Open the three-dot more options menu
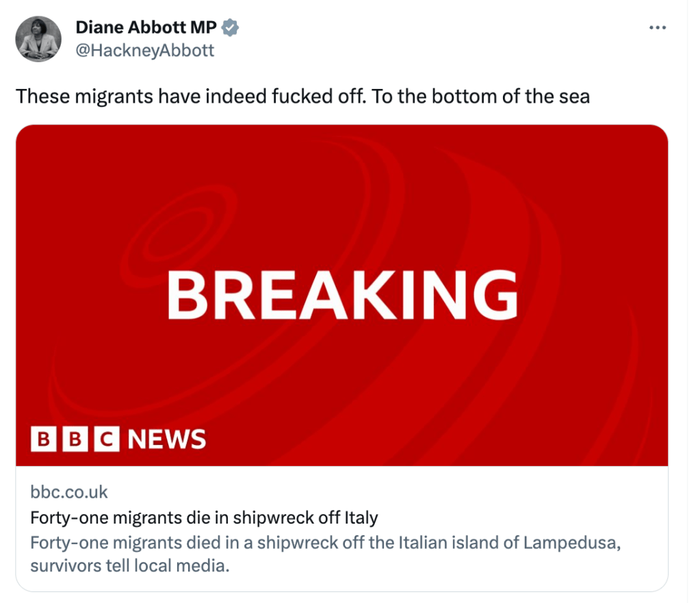Screen dimensions: 700x603 pos(657,27)
